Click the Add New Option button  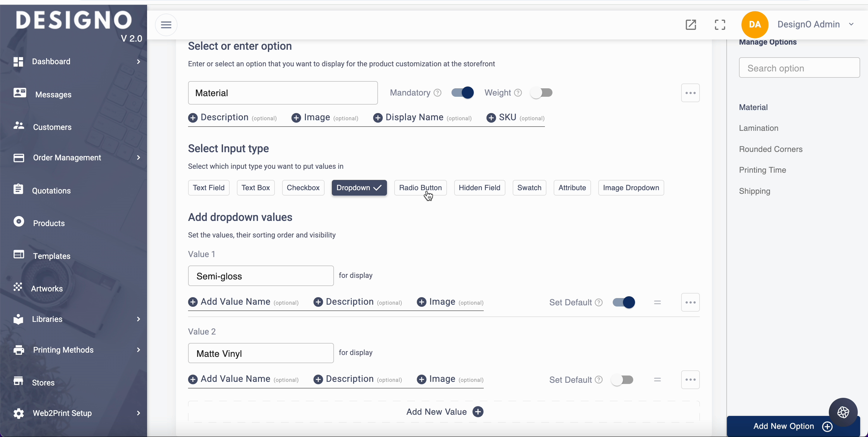[x=783, y=426]
